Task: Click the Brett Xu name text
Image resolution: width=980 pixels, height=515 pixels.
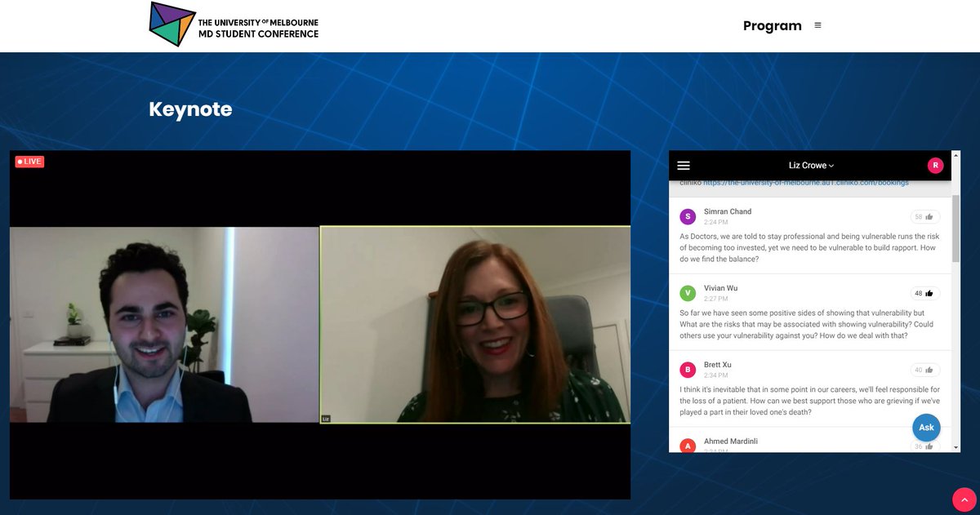Action: pyautogui.click(x=719, y=365)
